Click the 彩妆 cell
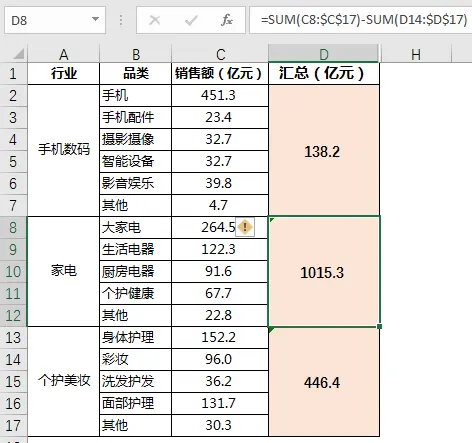This screenshot has height=443, width=472. point(136,359)
